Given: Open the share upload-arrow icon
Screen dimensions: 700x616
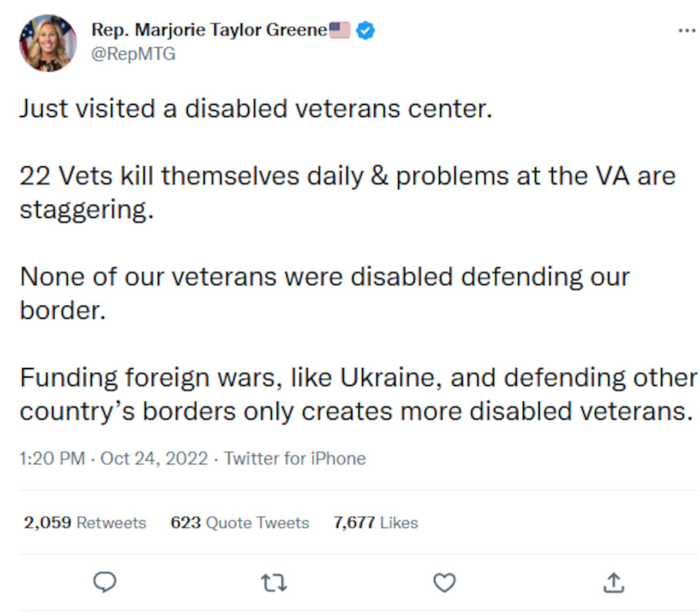Looking at the screenshot, I should click(614, 583).
